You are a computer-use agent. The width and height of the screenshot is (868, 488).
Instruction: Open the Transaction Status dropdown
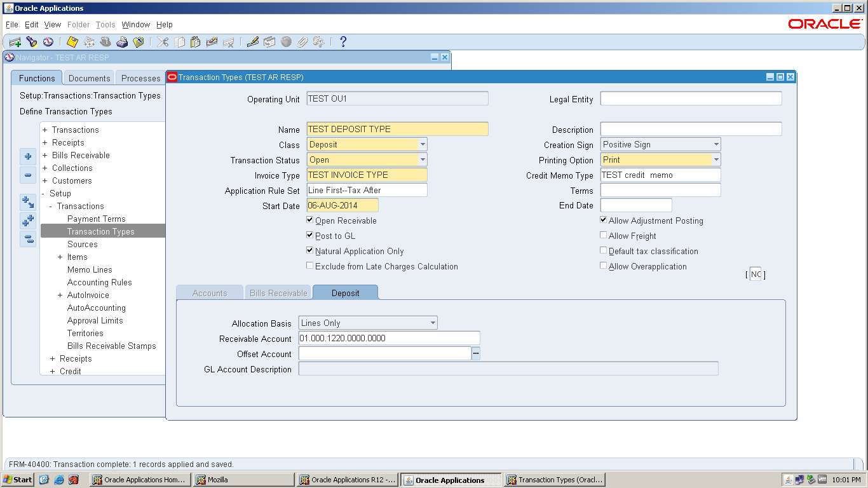coord(423,159)
